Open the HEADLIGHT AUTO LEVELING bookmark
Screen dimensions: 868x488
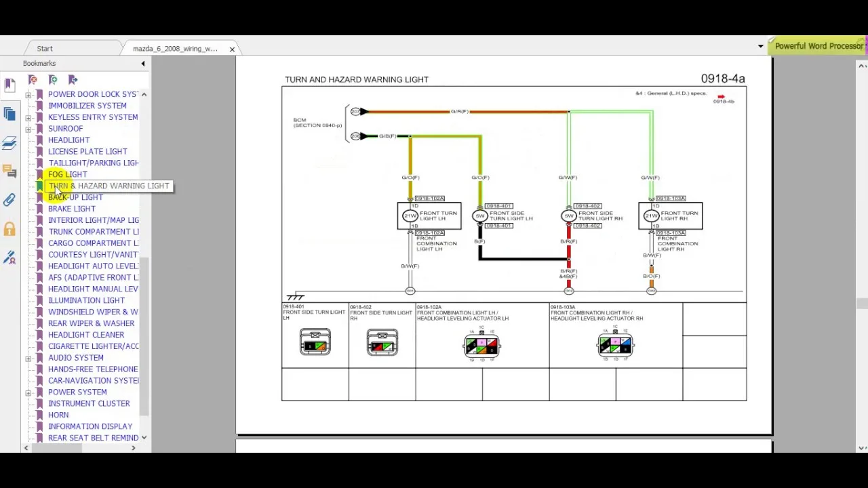coord(93,266)
